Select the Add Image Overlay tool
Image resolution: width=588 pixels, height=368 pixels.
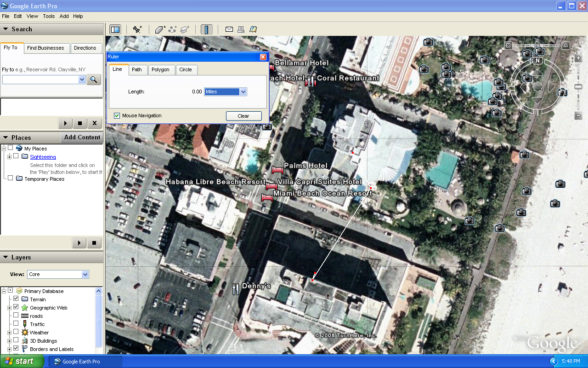185,29
